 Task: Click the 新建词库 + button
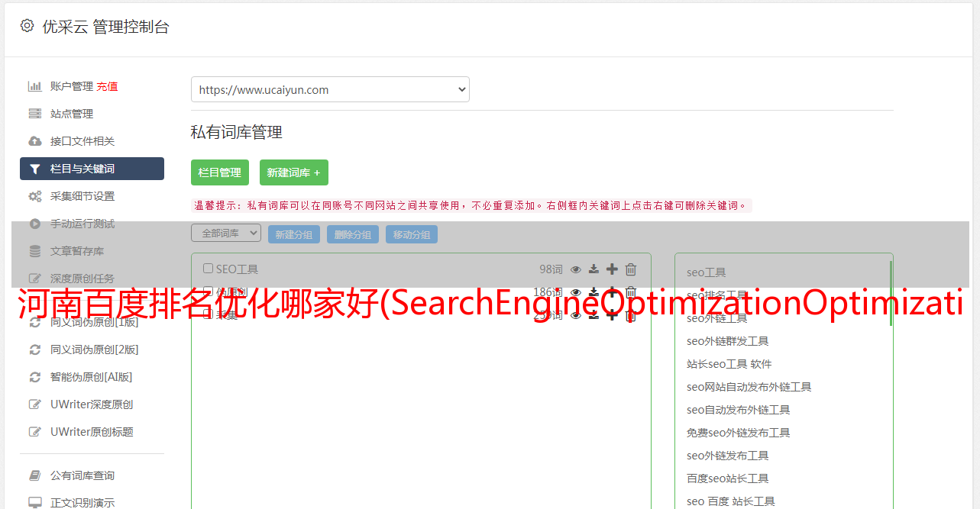point(294,172)
